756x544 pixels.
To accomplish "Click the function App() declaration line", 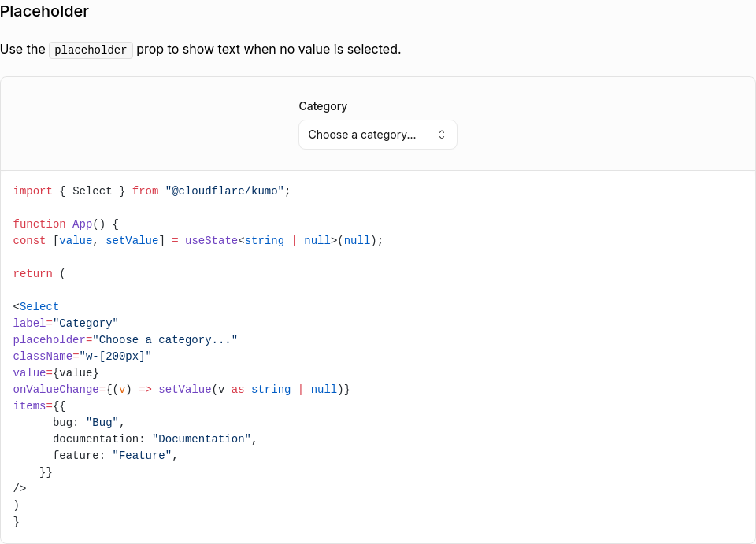I will click(x=65, y=224).
